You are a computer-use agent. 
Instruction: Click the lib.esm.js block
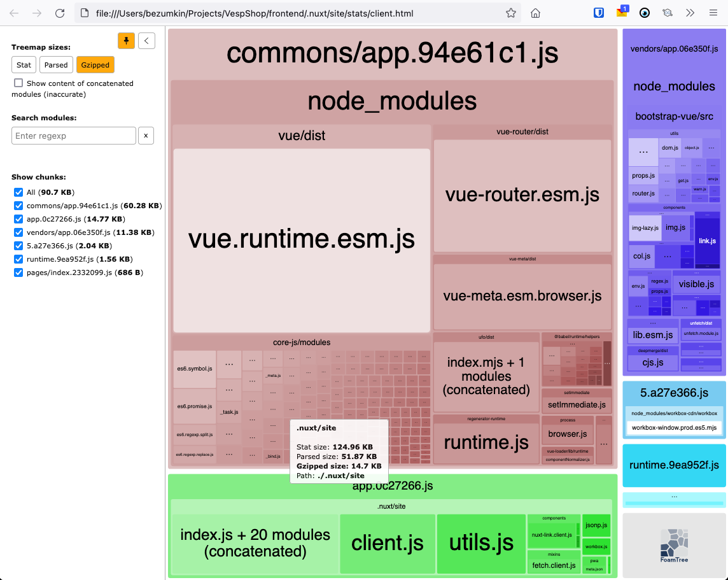pyautogui.click(x=653, y=335)
